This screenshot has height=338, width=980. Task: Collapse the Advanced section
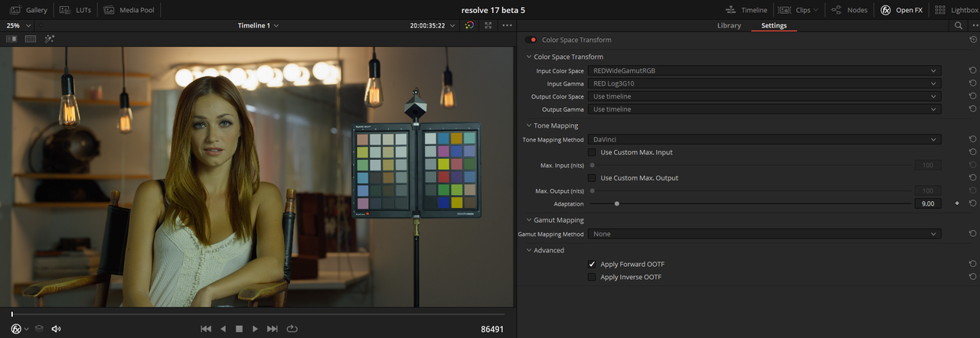tap(529, 250)
